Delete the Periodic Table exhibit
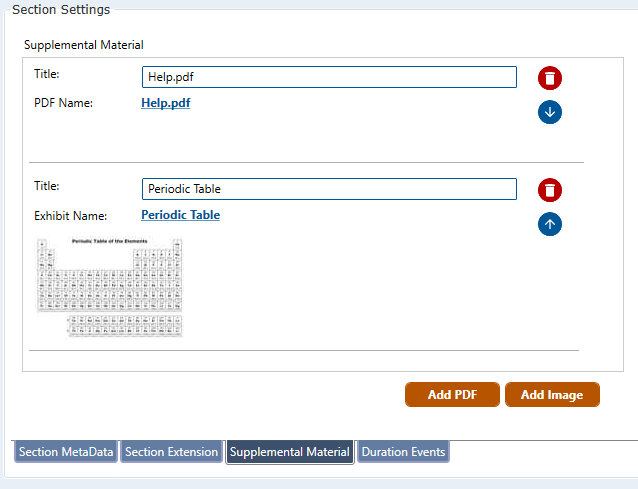This screenshot has height=489, width=638. pos(550,190)
